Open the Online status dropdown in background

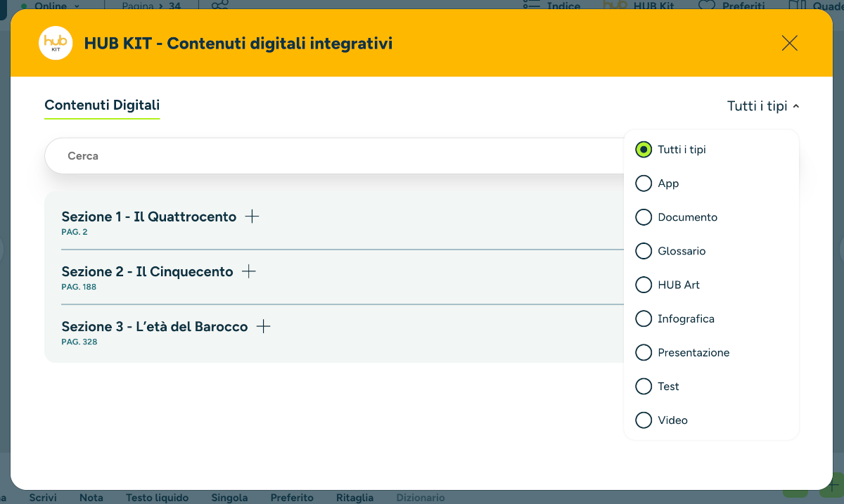click(51, 6)
